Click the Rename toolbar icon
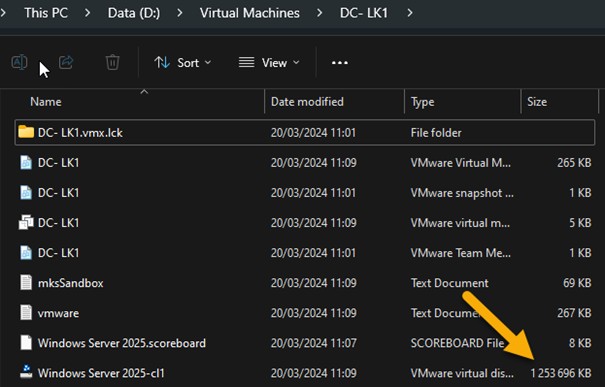 click(19, 62)
